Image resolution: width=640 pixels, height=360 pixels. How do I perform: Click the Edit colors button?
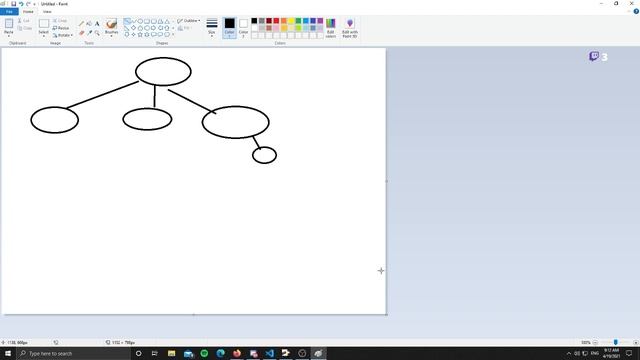331,28
